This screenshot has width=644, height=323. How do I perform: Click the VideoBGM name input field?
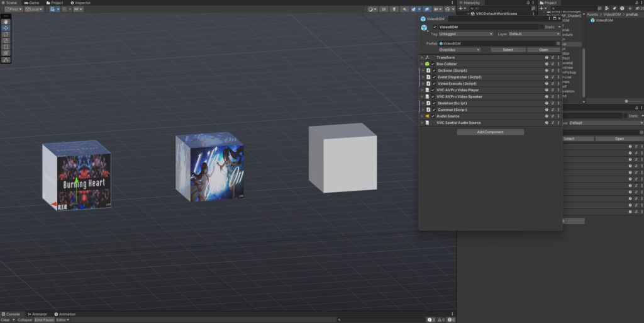(x=488, y=27)
